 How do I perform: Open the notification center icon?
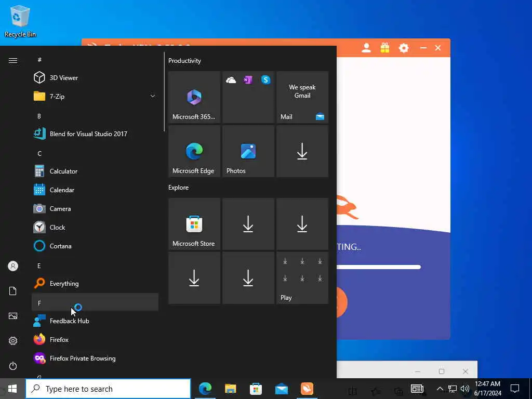point(515,389)
